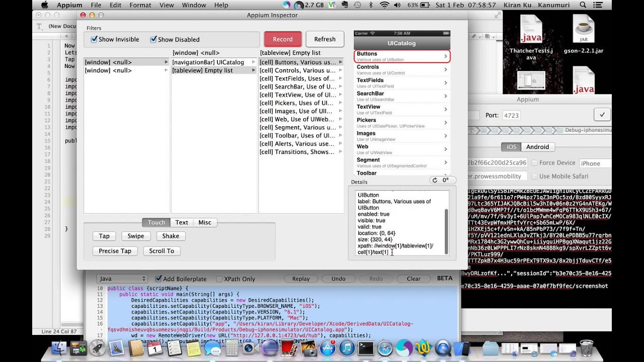Switch to the Misc tab
Screen dimensions: 644x362
205,222
